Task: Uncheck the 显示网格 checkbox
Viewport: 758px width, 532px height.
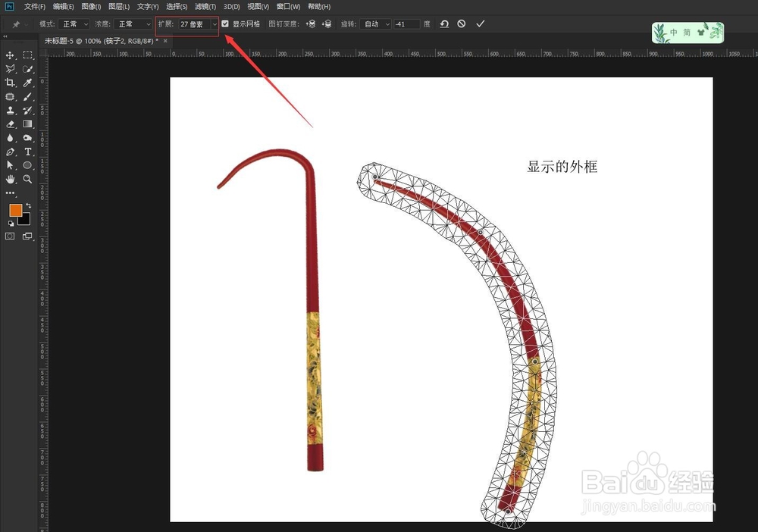Action: (225, 23)
